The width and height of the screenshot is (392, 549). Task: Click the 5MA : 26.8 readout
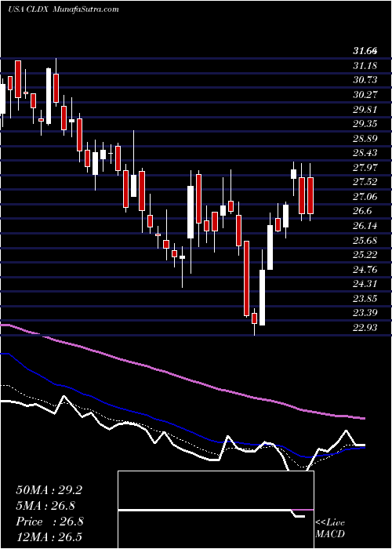(45, 506)
